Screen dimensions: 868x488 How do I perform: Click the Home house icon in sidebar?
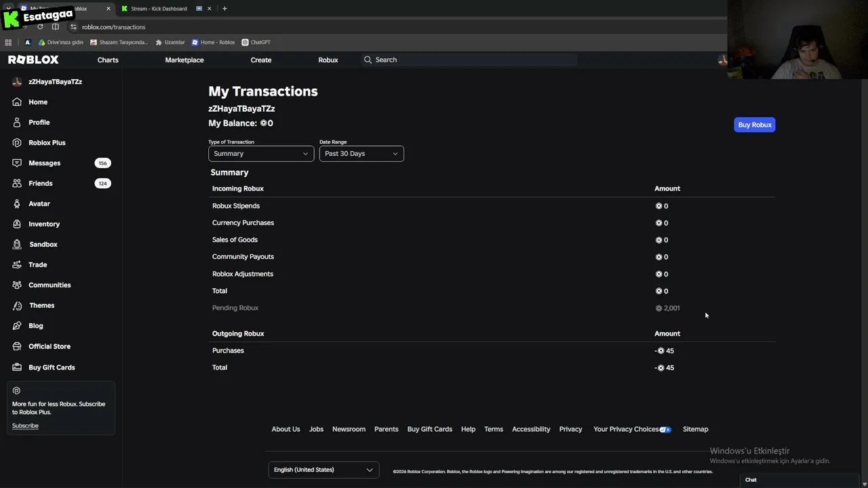coord(16,102)
